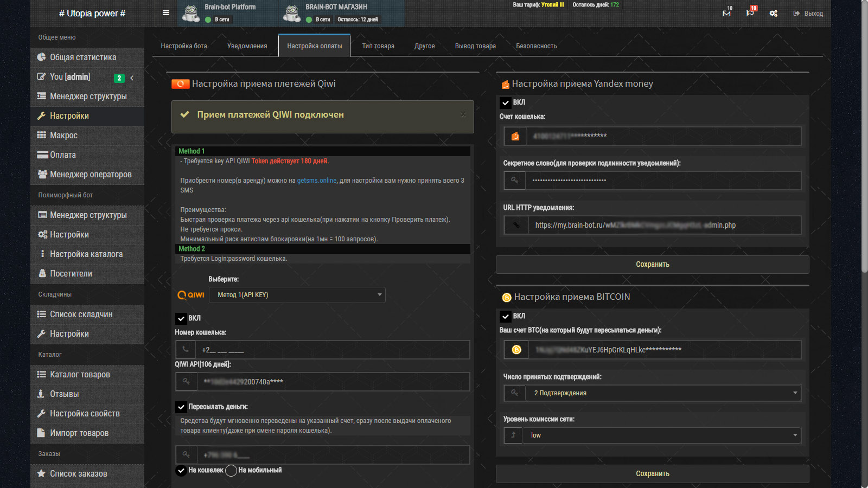
Task: Toggle the ВКЛ checkbox for BITCOIN
Action: [x=505, y=316]
